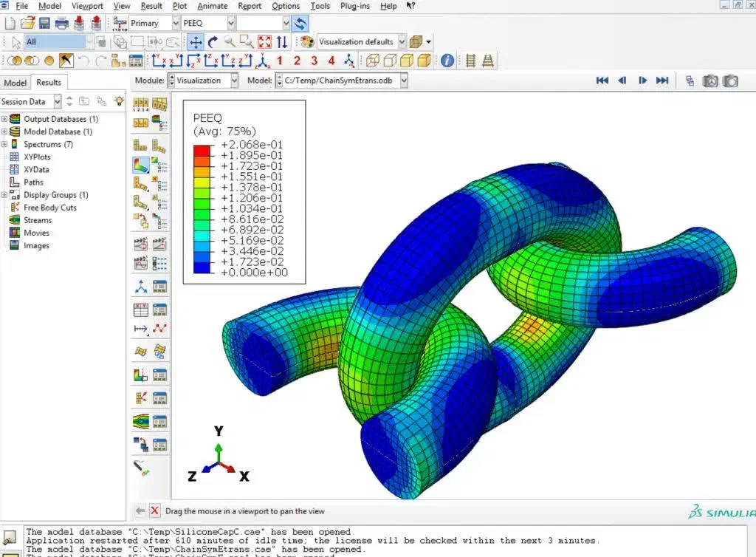Click the Print icon in toolbar
The image size is (756, 557).
coord(62,23)
